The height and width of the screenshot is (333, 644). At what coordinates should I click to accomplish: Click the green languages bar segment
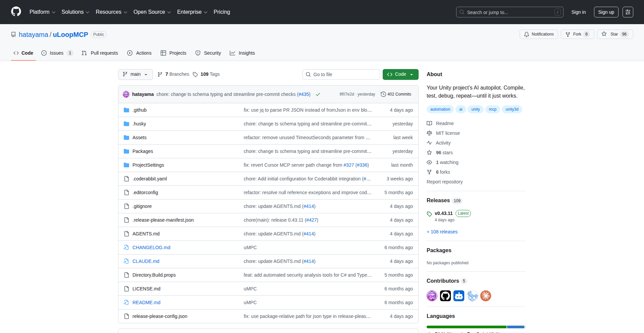pos(466,327)
